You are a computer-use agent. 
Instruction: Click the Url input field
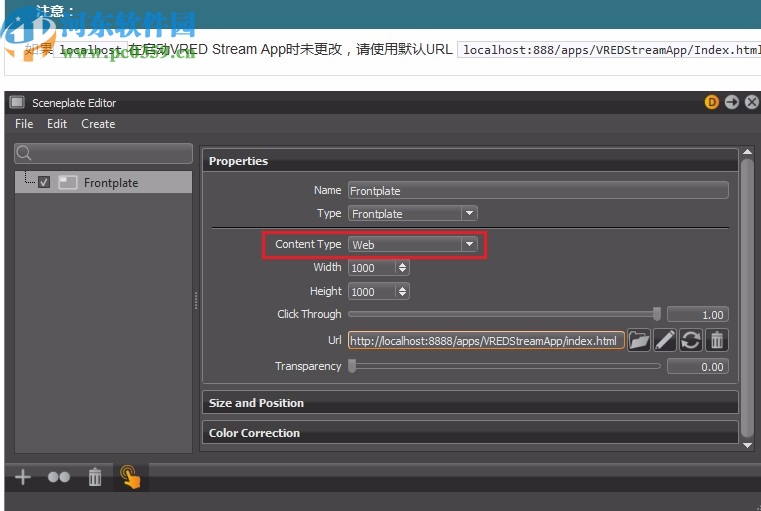click(486, 341)
